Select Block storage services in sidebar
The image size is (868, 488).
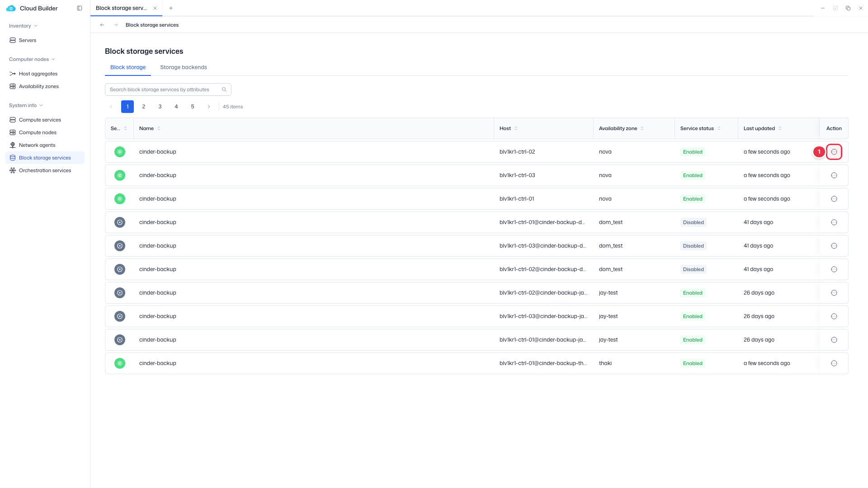pyautogui.click(x=45, y=158)
